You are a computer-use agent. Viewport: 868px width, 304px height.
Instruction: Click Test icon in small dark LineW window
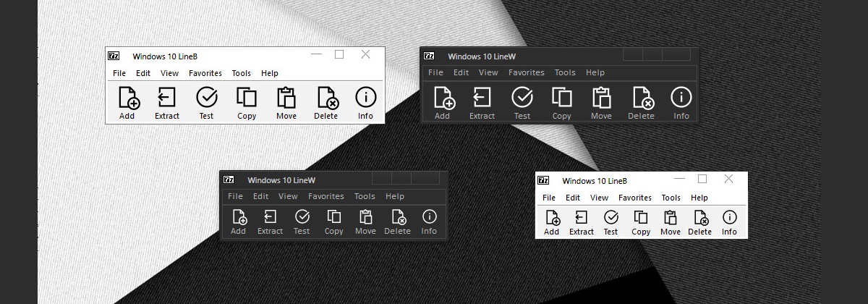tap(302, 216)
